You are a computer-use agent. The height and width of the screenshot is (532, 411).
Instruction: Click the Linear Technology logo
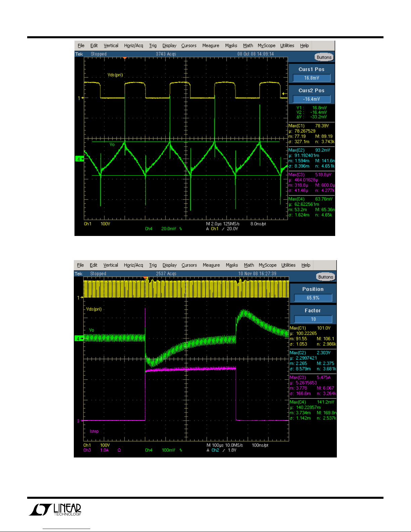55,510
